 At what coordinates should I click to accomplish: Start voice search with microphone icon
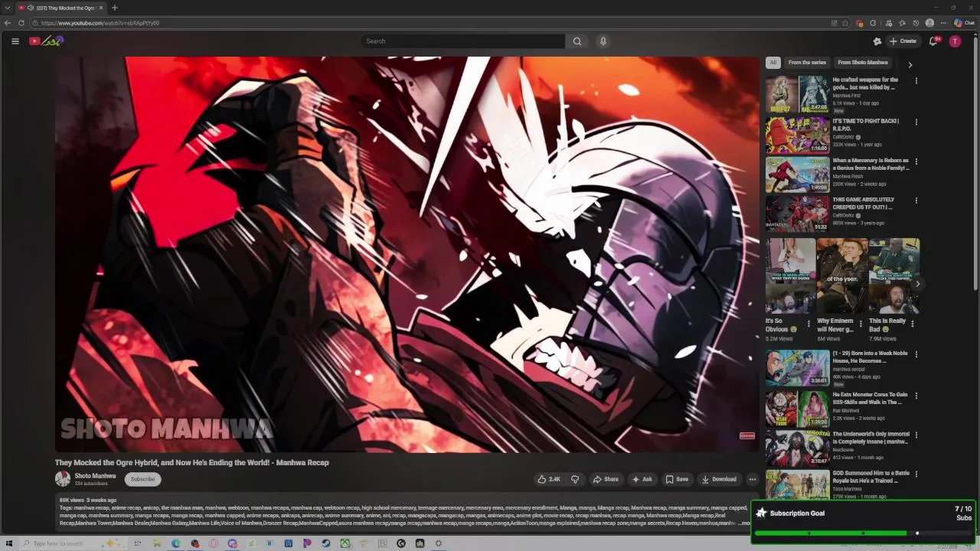(x=603, y=41)
